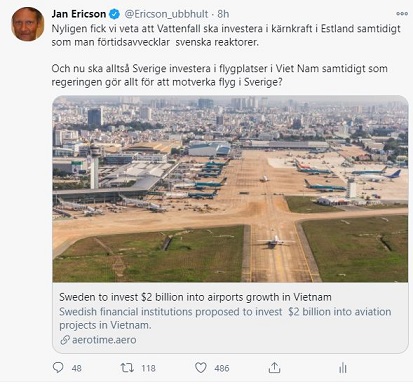This screenshot has height=384, width=413.
Task: Click headline 'Sweden to invest $2 billion'
Action: (195, 297)
